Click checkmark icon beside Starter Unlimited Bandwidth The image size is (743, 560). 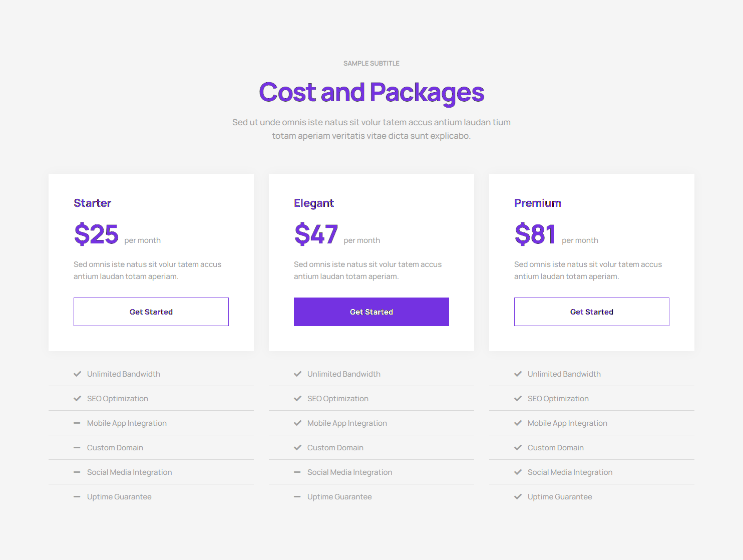tap(77, 374)
